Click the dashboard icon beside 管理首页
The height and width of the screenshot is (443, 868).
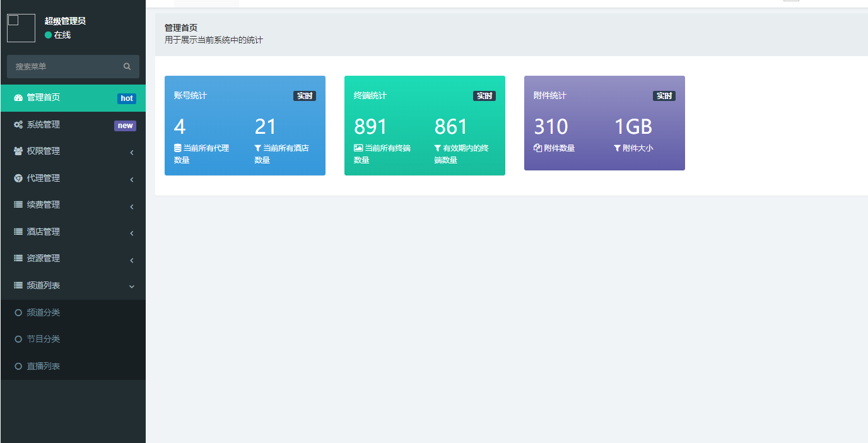(x=18, y=98)
